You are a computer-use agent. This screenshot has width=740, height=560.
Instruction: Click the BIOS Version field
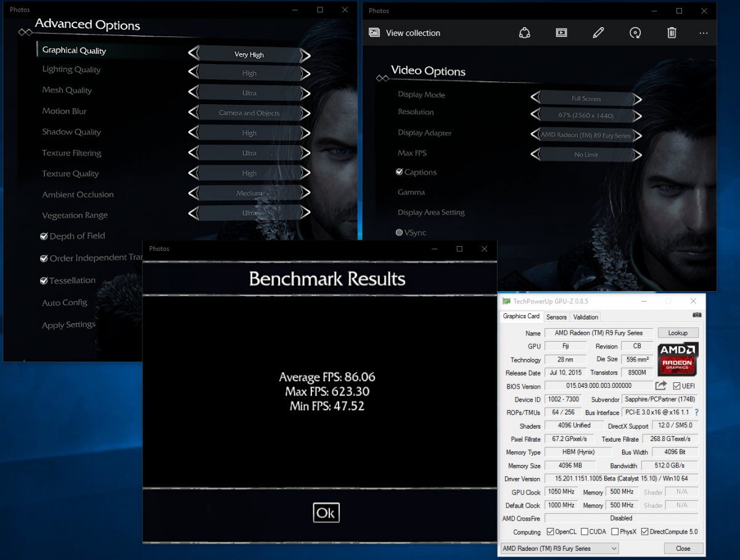pos(598,386)
